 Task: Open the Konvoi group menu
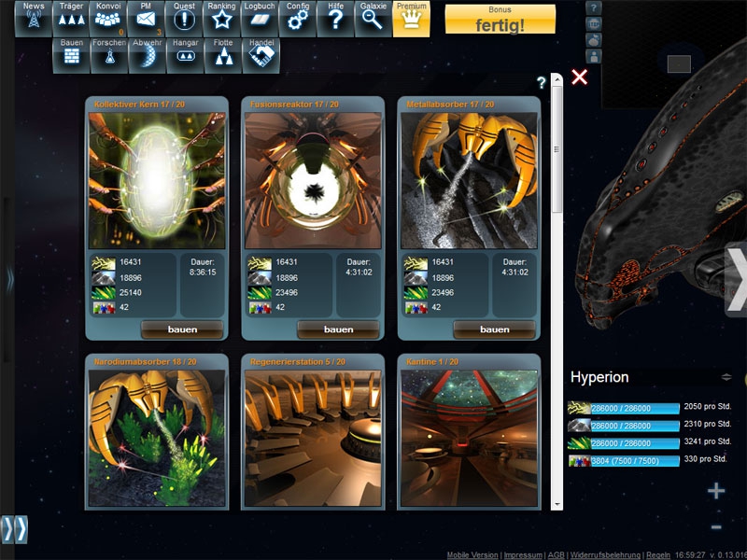108,19
